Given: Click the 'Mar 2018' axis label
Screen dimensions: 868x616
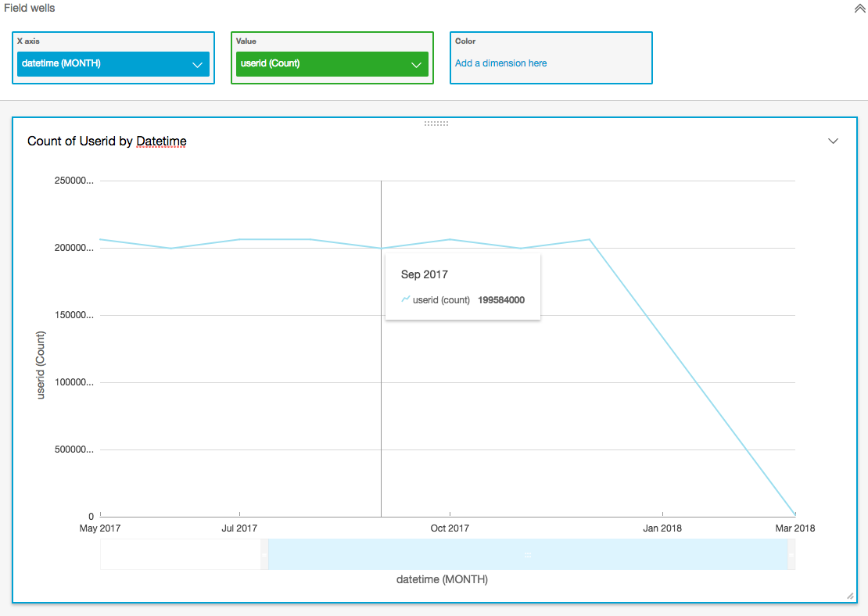Looking at the screenshot, I should pos(795,528).
